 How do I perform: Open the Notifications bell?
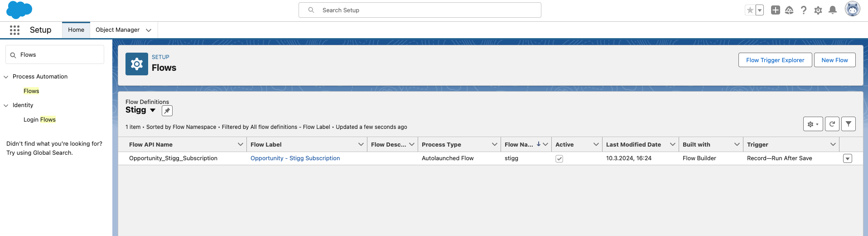833,10
